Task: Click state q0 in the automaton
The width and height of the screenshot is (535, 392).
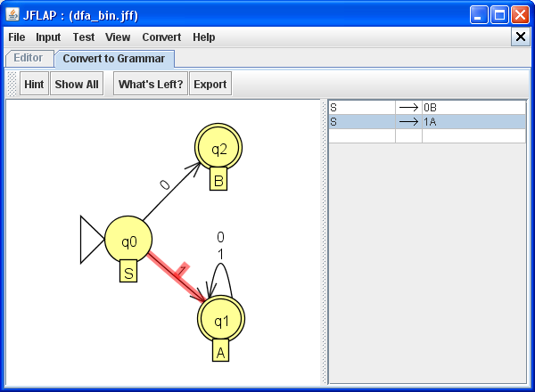Action: click(128, 241)
